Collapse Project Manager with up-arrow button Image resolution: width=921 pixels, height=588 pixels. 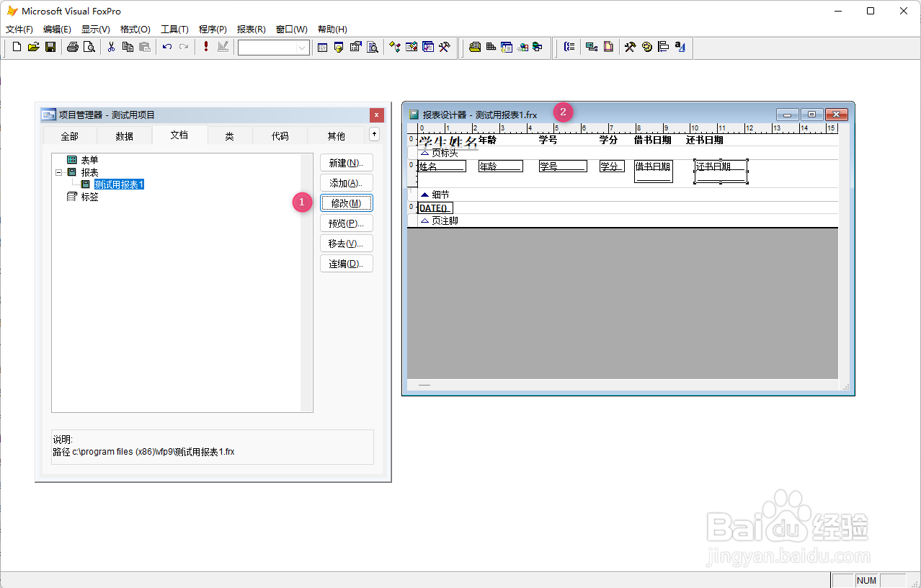pos(374,134)
